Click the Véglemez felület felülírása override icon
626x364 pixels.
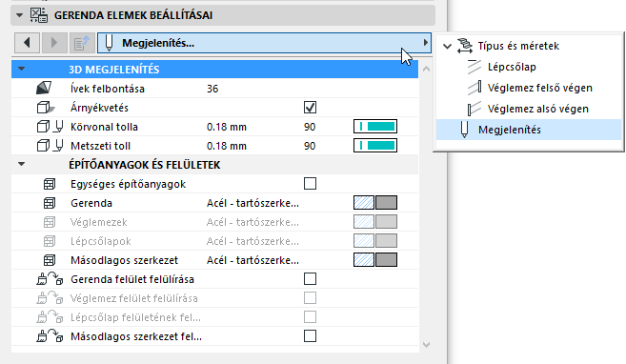pos(50,297)
